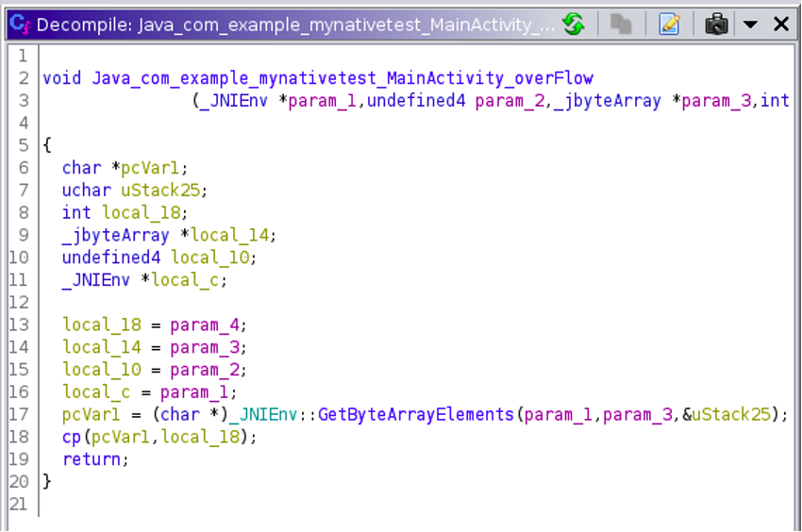Click undefined4 type in the function signature

pyautogui.click(x=416, y=101)
